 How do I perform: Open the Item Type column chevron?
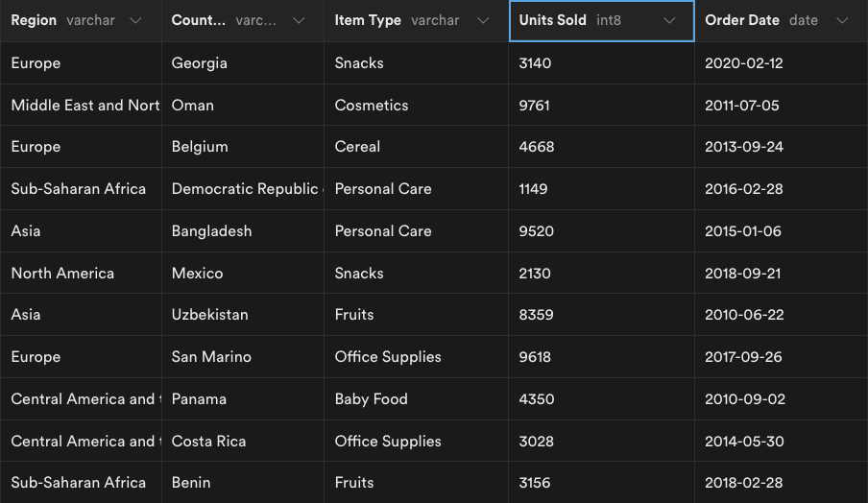tap(483, 20)
